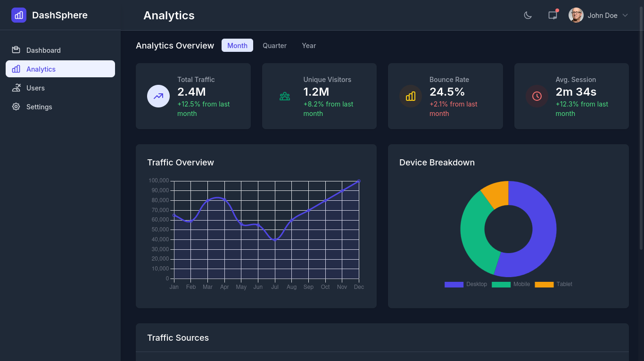
Task: Click the 1.2M Unique Visitors value
Action: coord(316,92)
